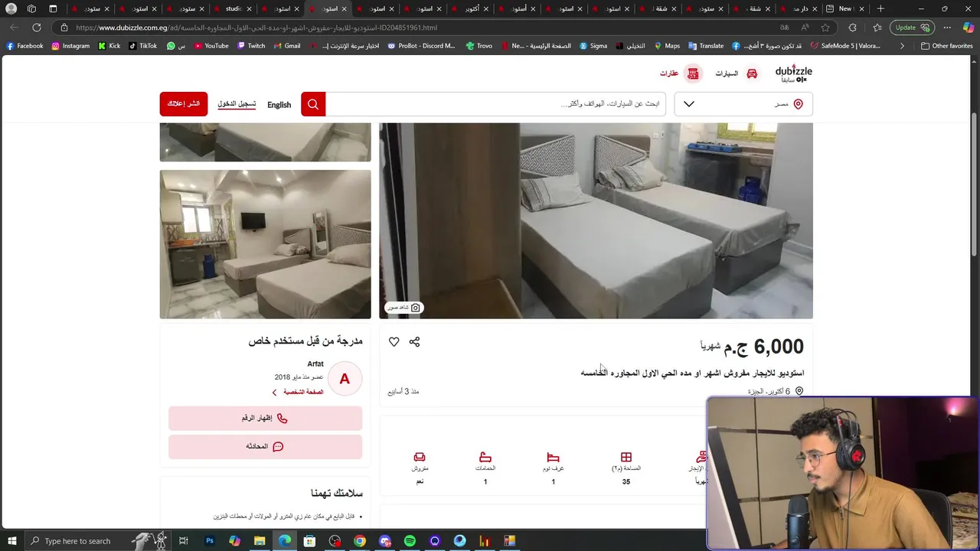Expand the hidden bookmarks overflow chevron
The height and width of the screenshot is (551, 980).
(902, 46)
